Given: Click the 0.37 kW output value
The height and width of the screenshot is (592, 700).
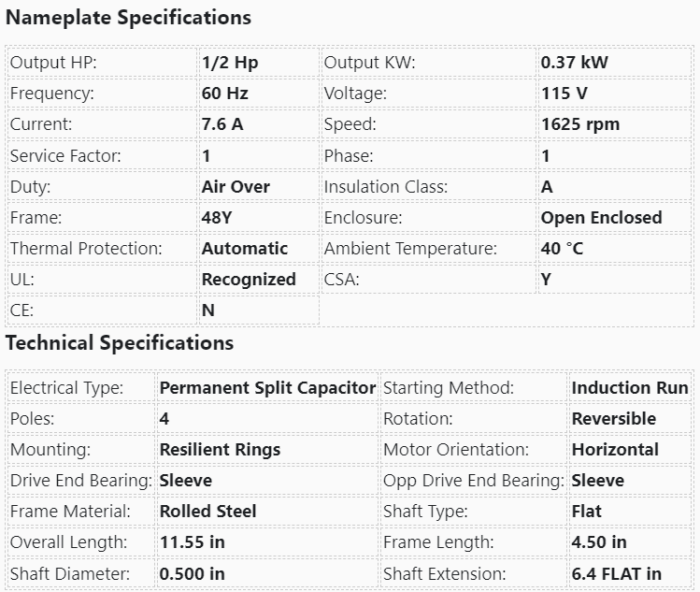Looking at the screenshot, I should (x=575, y=64).
